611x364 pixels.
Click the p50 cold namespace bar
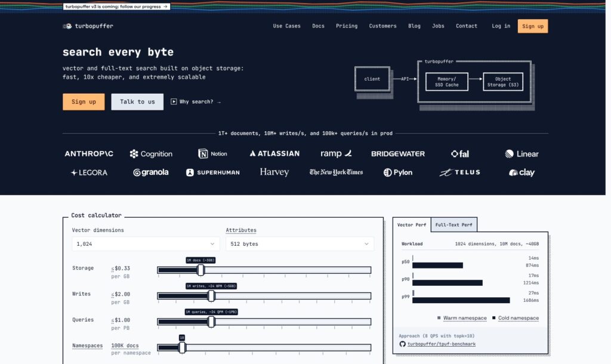(x=437, y=266)
